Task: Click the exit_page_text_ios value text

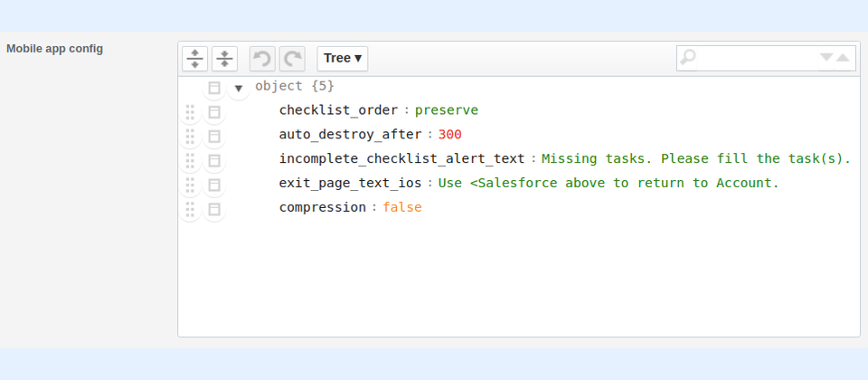Action: 609,184
